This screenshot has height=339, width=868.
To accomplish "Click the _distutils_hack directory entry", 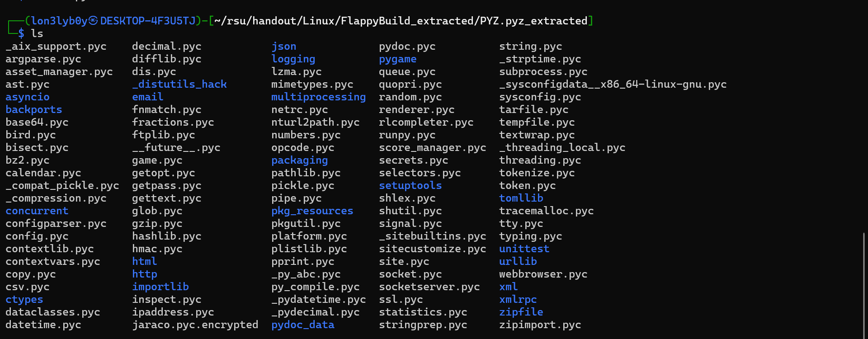I will tap(179, 85).
